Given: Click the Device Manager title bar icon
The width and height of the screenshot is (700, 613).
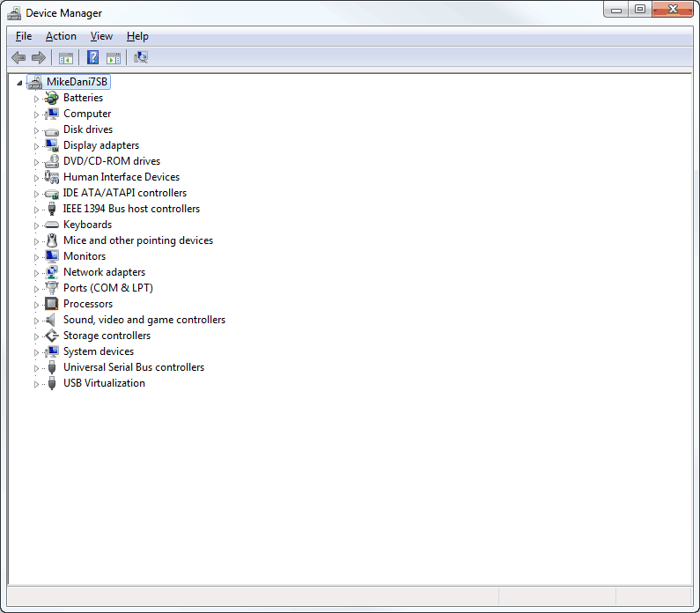Looking at the screenshot, I should pos(14,13).
